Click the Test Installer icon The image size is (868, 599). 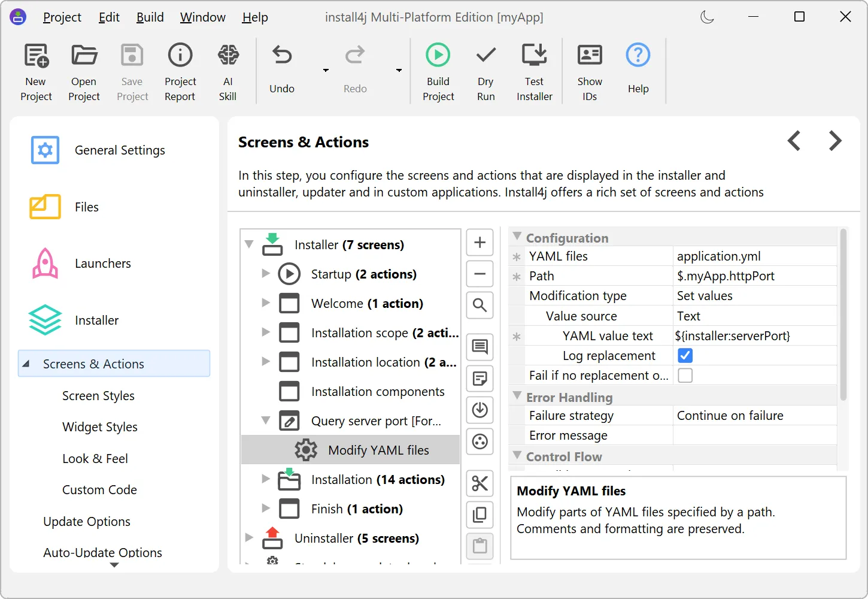tap(535, 72)
